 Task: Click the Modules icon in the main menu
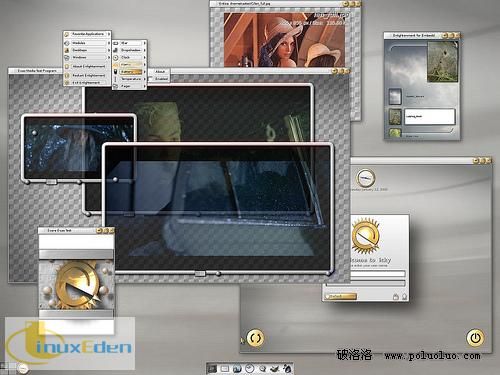[67, 43]
